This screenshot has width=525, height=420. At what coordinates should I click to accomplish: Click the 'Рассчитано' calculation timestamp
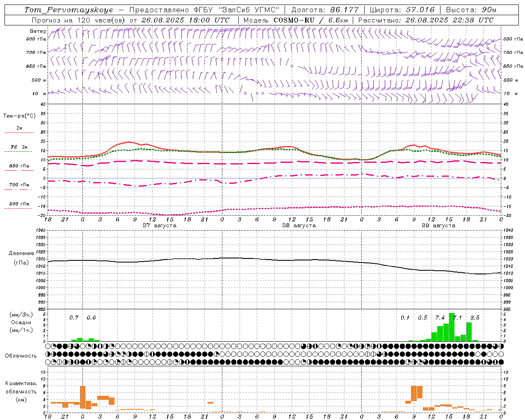(x=426, y=20)
